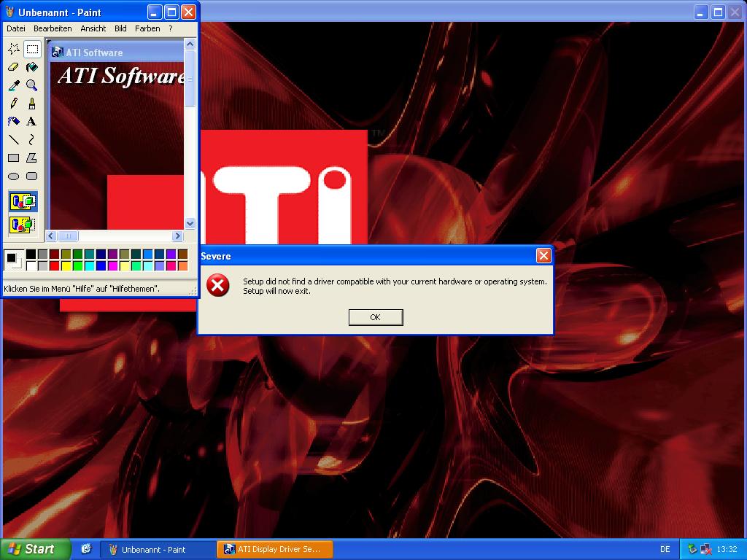
Task: Close the Severe error dialog
Action: point(543,256)
